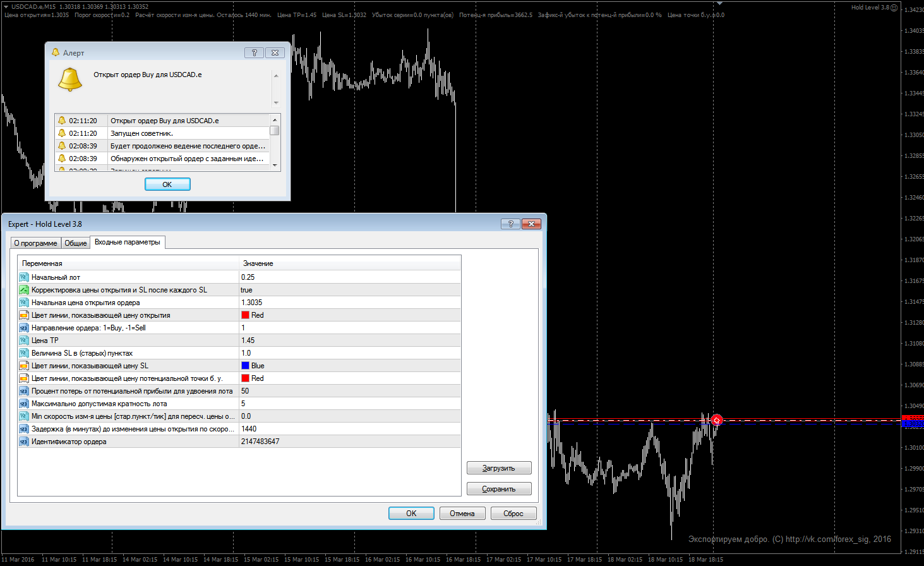The image size is (924, 566).
Task: Click the alert message scroll down arrow
Action: (276, 103)
